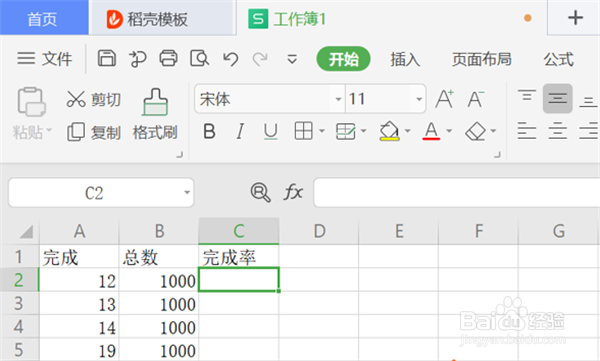600x361 pixels.
Task: Click Select All corner triangle
Action: pos(26,231)
